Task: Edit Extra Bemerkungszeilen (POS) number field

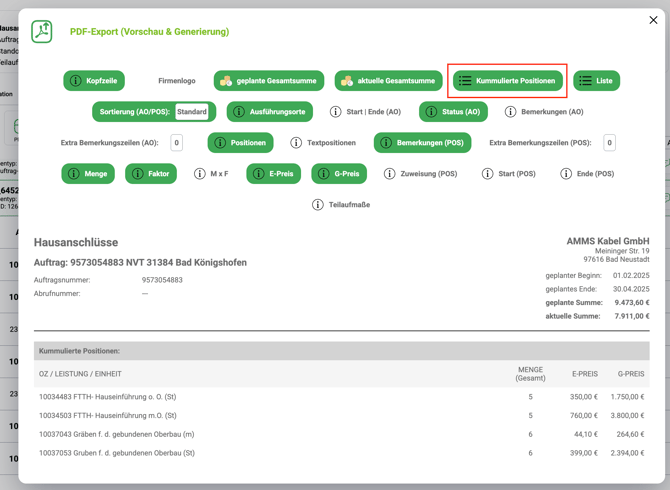Action: (609, 143)
